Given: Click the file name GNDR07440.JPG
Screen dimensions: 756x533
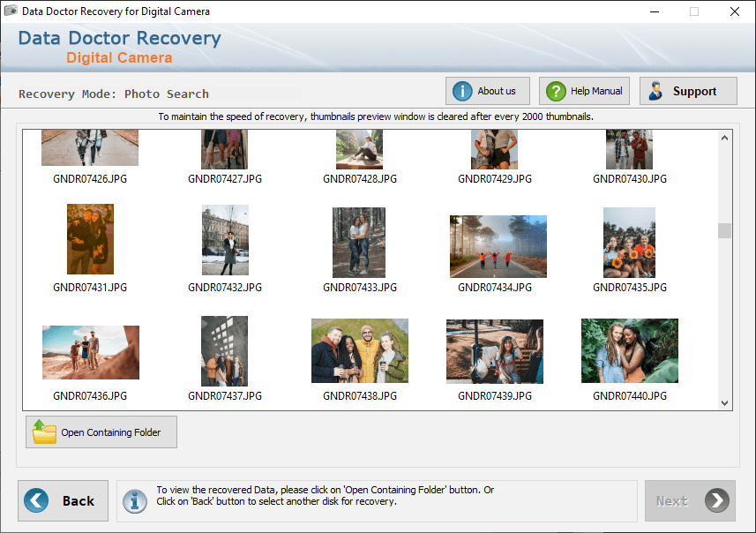Looking at the screenshot, I should pos(630,396).
